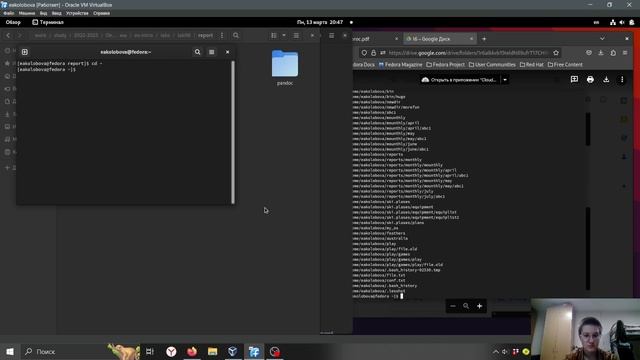Open Yandex Browser from the taskbar

[x=171, y=351]
